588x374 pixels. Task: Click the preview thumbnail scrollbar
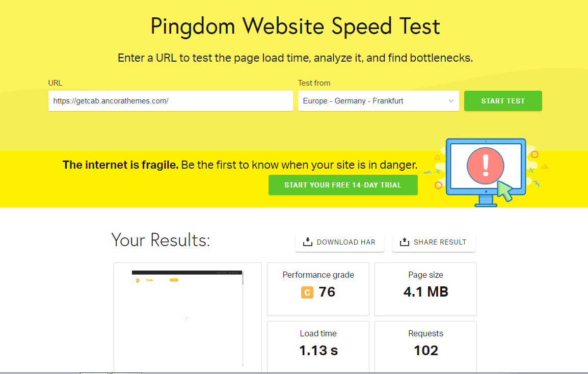(243, 318)
